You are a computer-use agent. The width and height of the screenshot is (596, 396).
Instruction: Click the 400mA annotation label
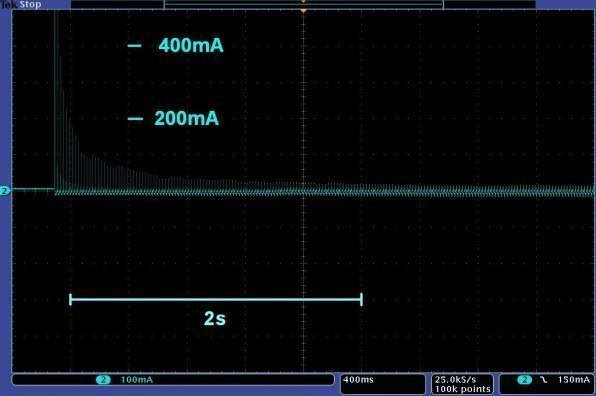click(191, 45)
